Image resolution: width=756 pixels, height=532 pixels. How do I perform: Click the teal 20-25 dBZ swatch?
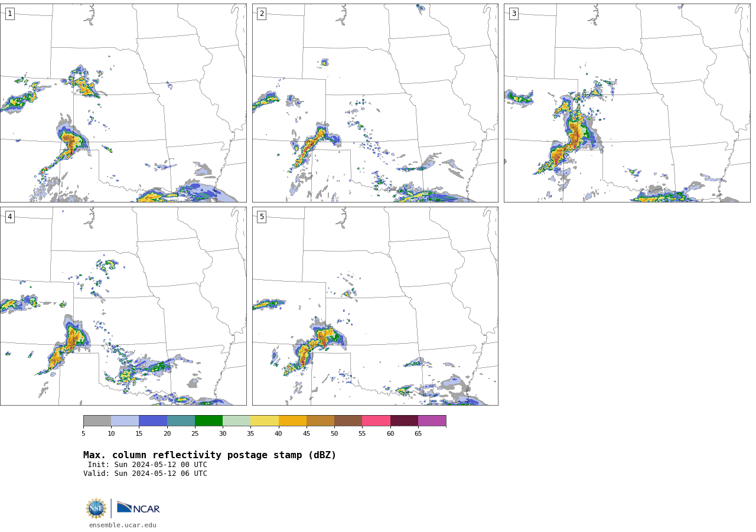pyautogui.click(x=181, y=421)
